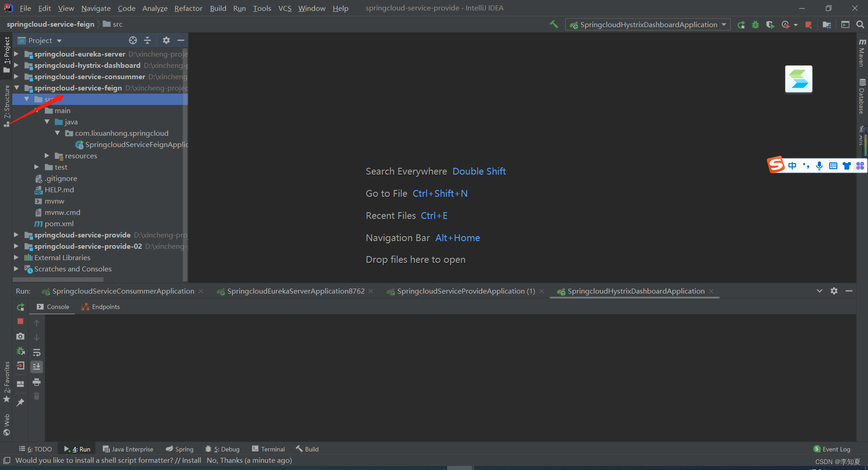Open the run configuration dropdown
Screen dimensions: 868x470
tap(648, 25)
